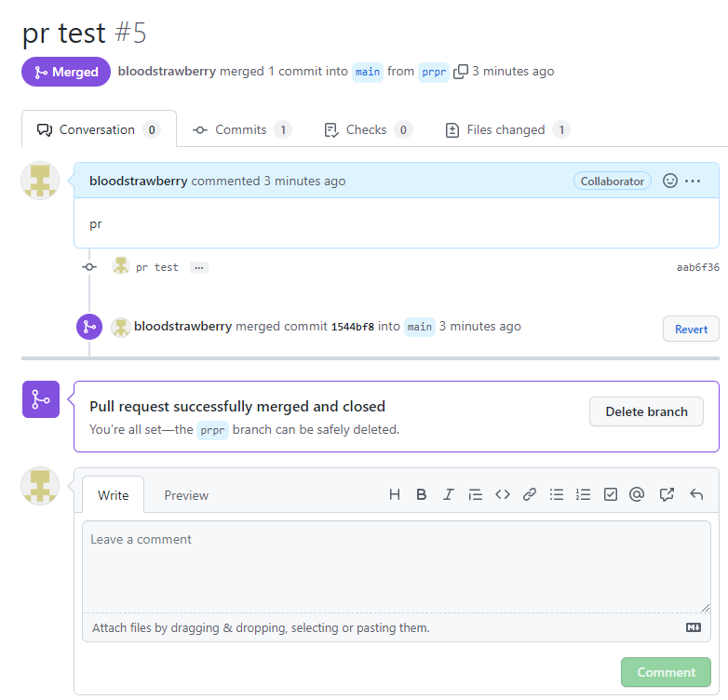Viewport: 728px width, 700px height.
Task: Open the Checks tab
Action: tap(368, 129)
